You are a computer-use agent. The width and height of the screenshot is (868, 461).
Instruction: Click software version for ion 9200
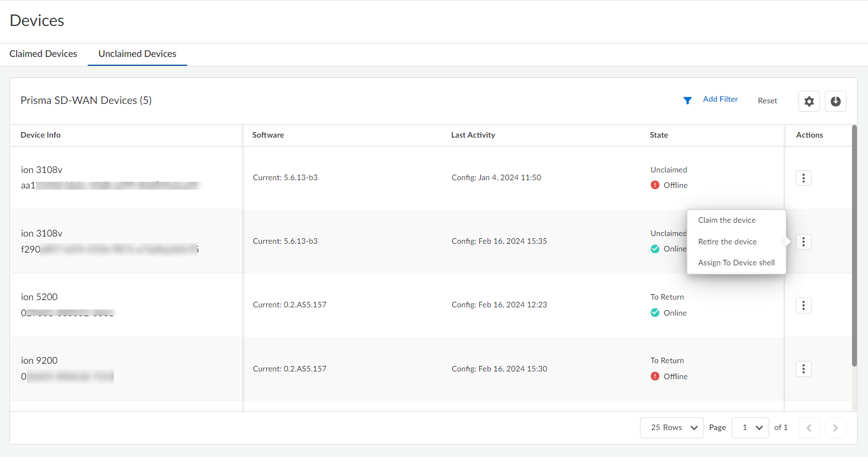(290, 369)
